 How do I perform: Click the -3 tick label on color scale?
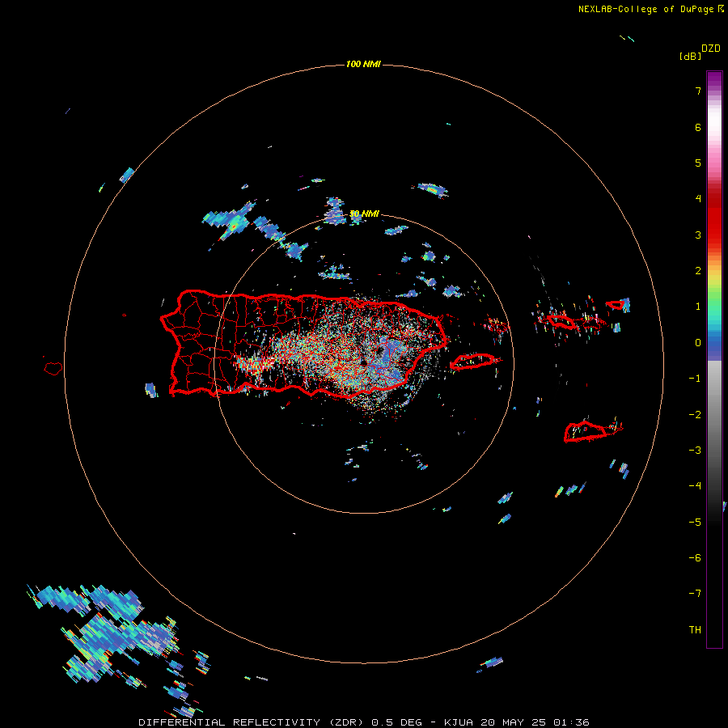point(695,451)
